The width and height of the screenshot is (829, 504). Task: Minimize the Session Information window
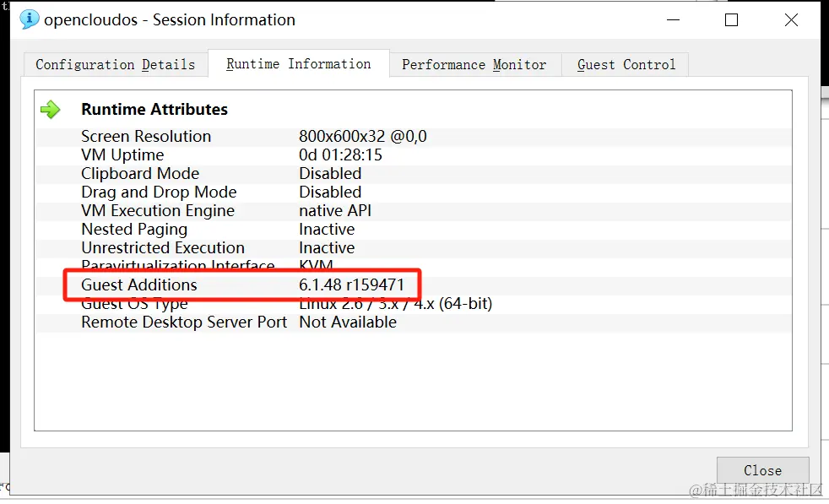pyautogui.click(x=672, y=19)
